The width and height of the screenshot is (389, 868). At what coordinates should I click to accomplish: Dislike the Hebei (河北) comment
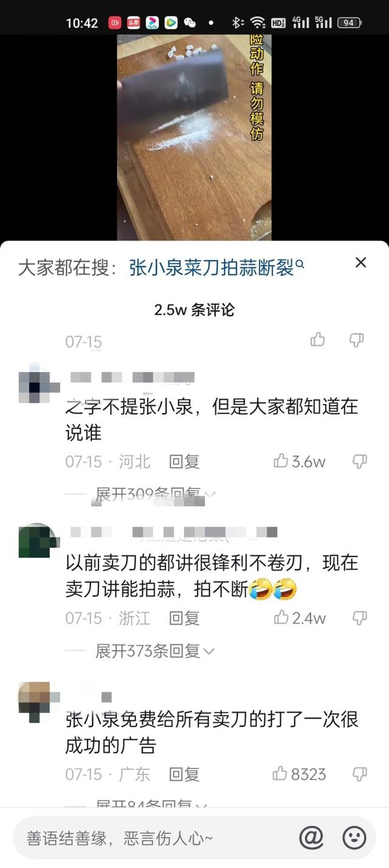click(x=360, y=462)
